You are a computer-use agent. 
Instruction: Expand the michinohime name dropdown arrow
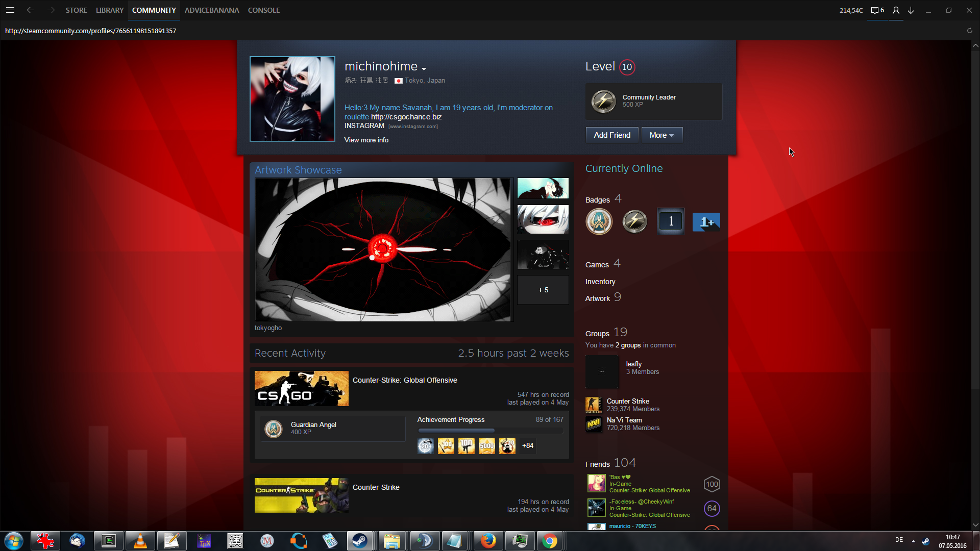424,68
